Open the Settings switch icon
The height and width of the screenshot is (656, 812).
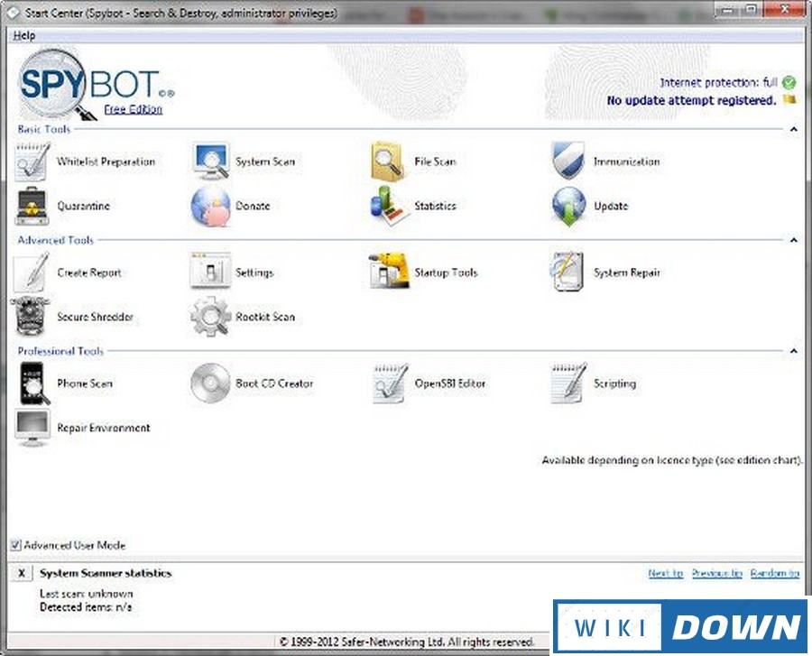pos(210,271)
